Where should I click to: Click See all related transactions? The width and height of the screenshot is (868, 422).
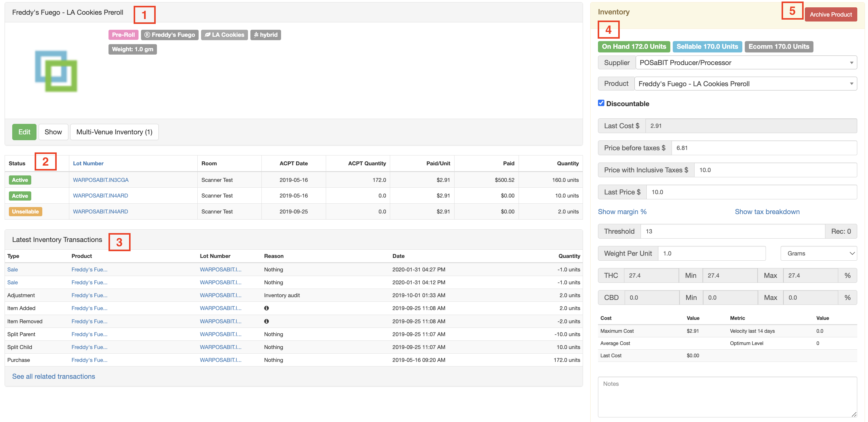54,377
